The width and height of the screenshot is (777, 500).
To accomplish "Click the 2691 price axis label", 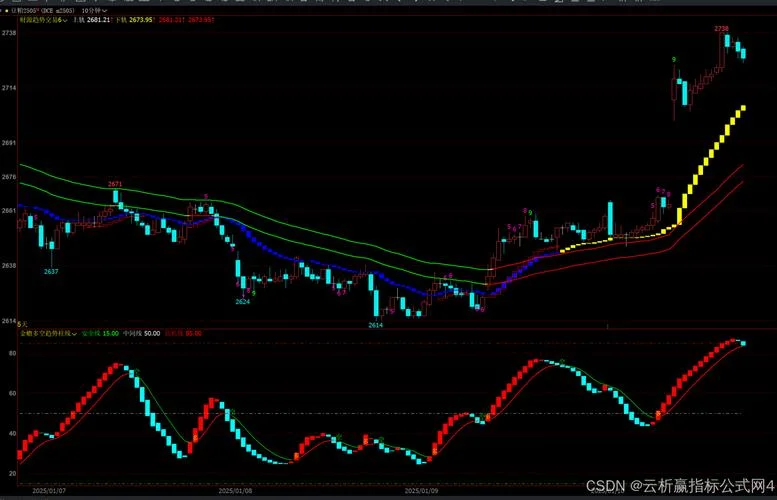I will (9, 143).
